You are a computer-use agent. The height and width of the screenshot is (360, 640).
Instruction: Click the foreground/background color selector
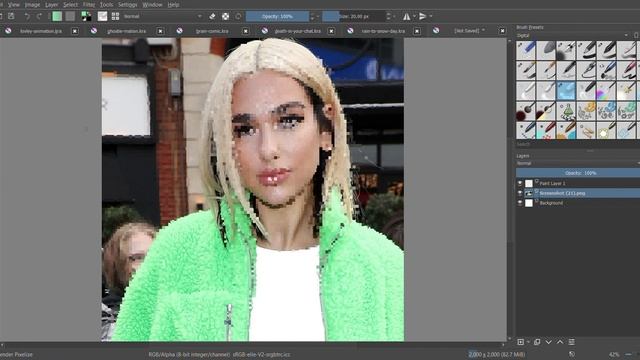86,16
